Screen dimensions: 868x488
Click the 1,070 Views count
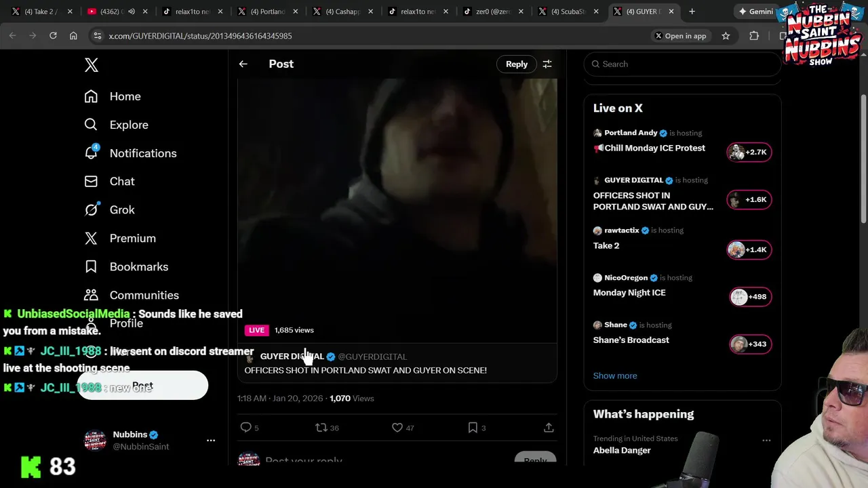coord(352,399)
